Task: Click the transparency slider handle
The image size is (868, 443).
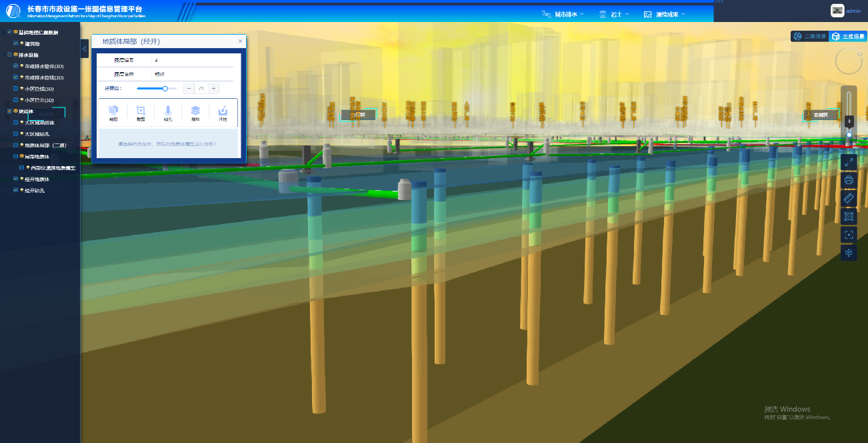Action: pyautogui.click(x=165, y=88)
